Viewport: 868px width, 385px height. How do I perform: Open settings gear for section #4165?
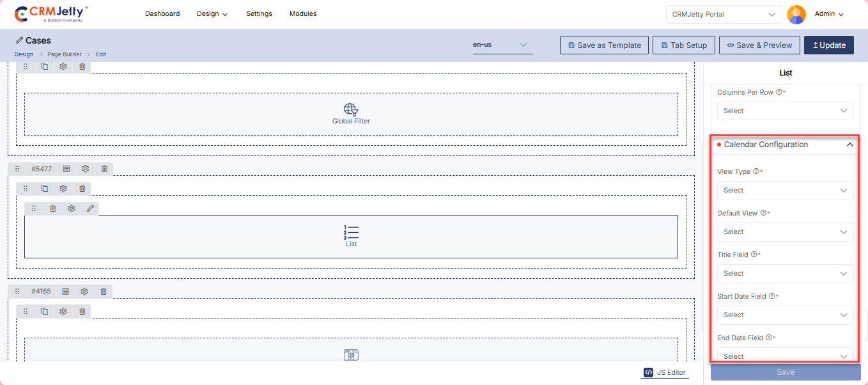(x=84, y=292)
